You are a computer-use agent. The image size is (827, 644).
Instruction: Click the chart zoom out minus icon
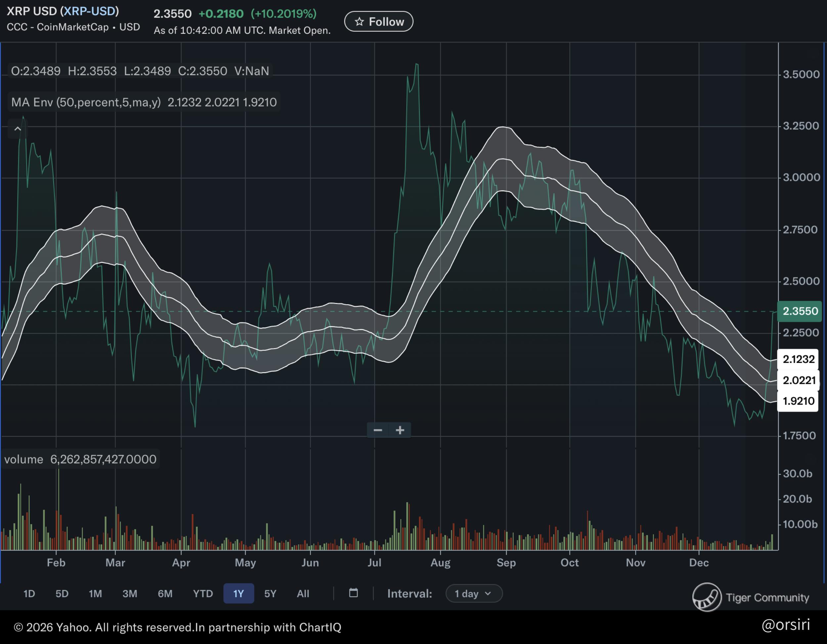(377, 430)
